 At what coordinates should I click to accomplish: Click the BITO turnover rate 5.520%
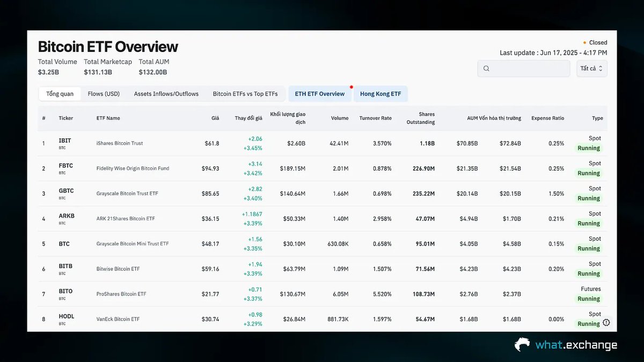click(x=382, y=294)
